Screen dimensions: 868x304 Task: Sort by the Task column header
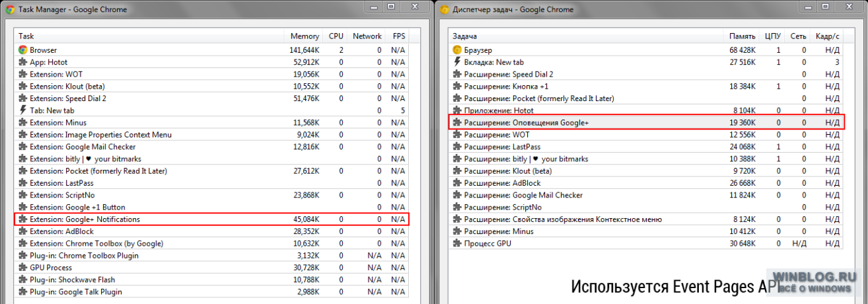(x=149, y=36)
